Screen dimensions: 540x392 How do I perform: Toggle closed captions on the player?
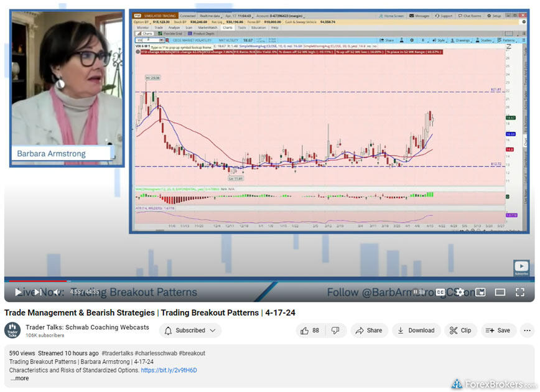tap(440, 292)
